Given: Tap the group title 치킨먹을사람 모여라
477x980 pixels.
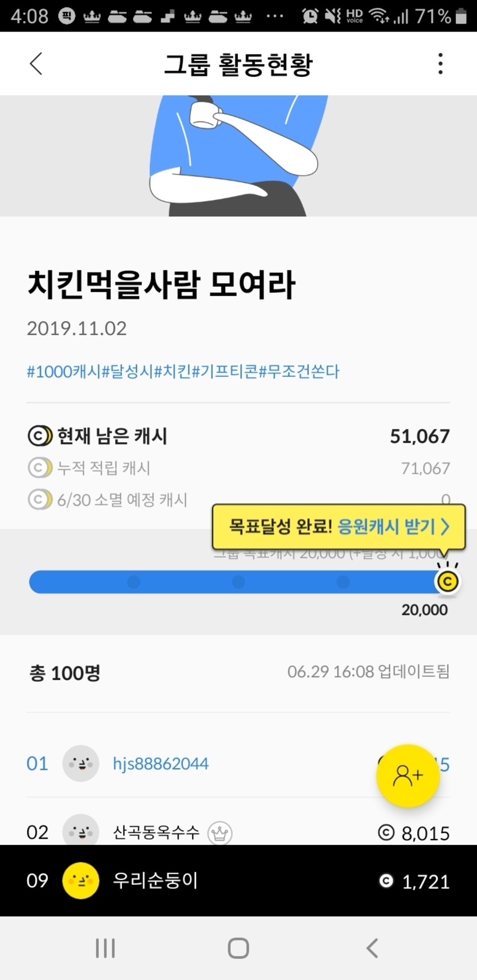Looking at the screenshot, I should pos(161,285).
